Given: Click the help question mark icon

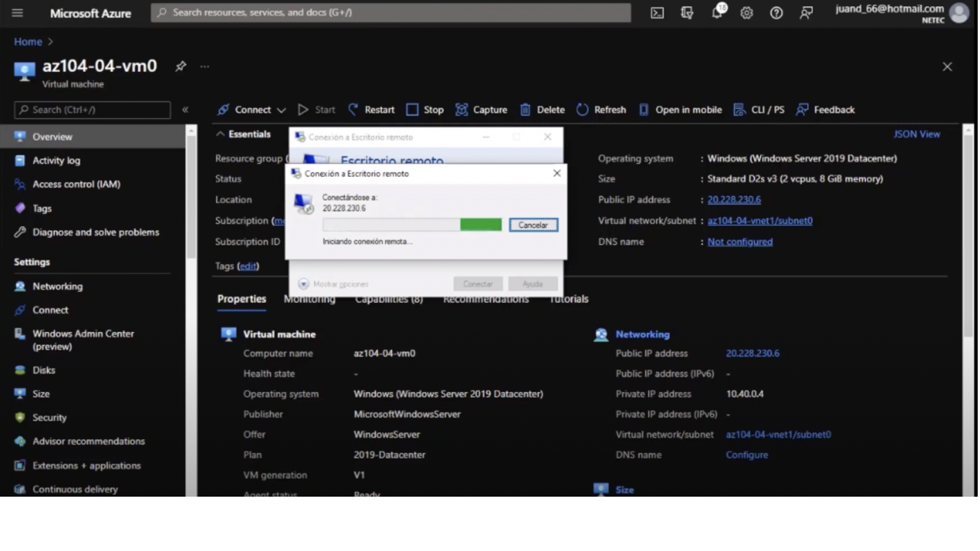Looking at the screenshot, I should (x=776, y=13).
